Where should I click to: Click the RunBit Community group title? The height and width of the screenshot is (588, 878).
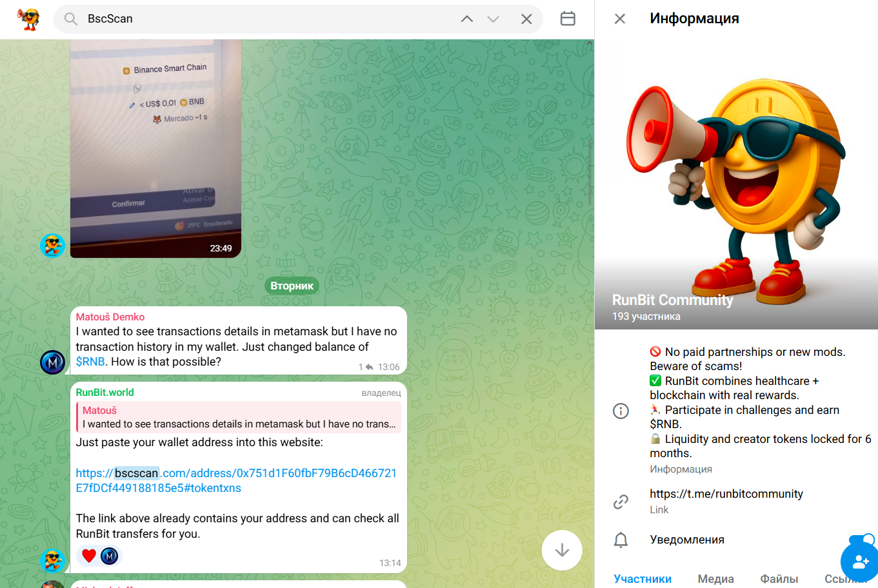click(x=673, y=300)
